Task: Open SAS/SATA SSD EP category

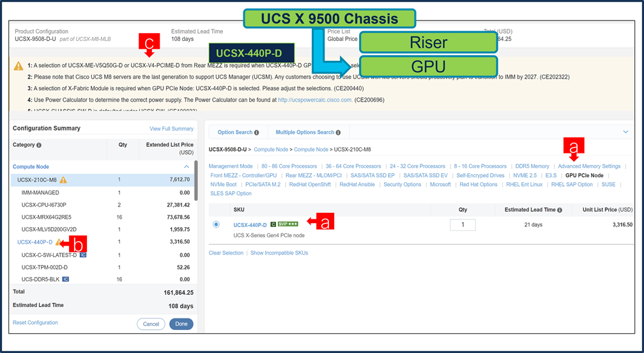Action: [372, 175]
